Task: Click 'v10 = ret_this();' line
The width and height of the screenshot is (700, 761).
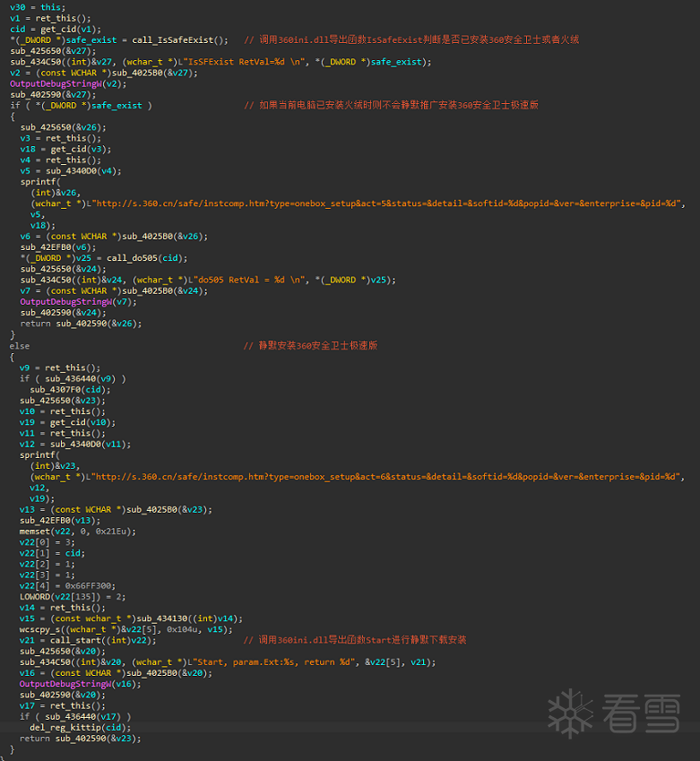Action: (x=63, y=411)
